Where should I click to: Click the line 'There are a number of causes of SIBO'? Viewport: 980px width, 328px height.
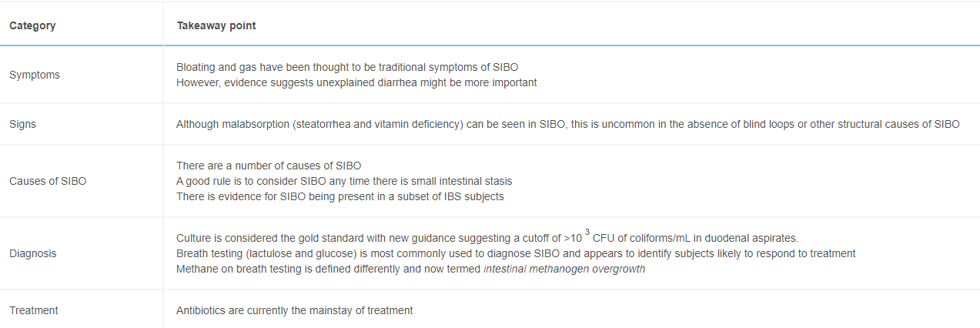[269, 166]
